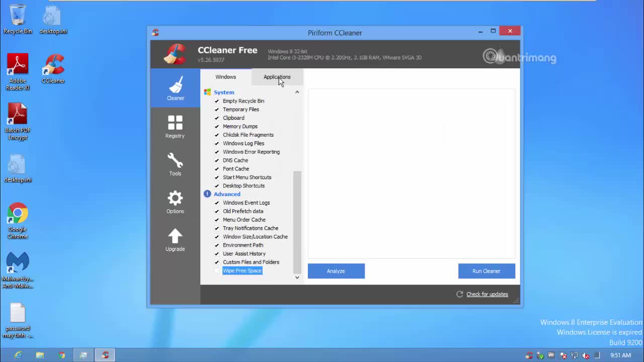Click the cleaner list scrollbar thumb
This screenshot has width=644, height=362.
coord(297,222)
